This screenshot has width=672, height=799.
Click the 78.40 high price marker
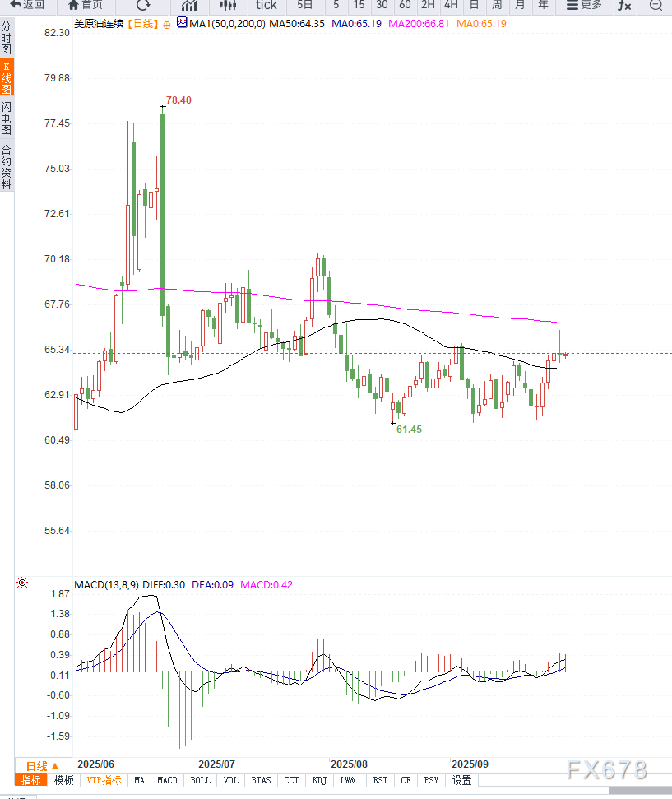[178, 100]
